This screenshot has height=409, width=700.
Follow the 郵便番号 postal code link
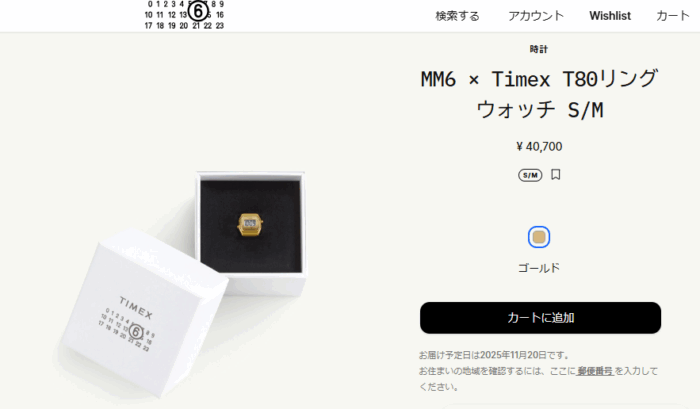click(595, 371)
